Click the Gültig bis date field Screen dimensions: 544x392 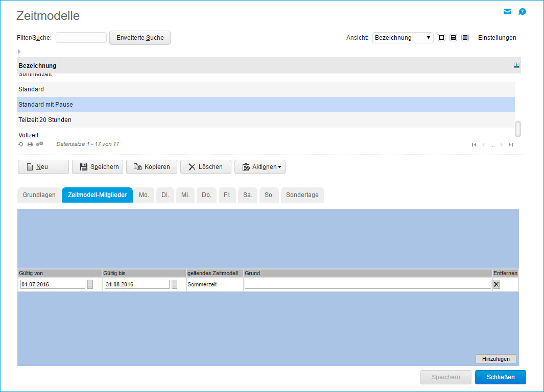137,284
